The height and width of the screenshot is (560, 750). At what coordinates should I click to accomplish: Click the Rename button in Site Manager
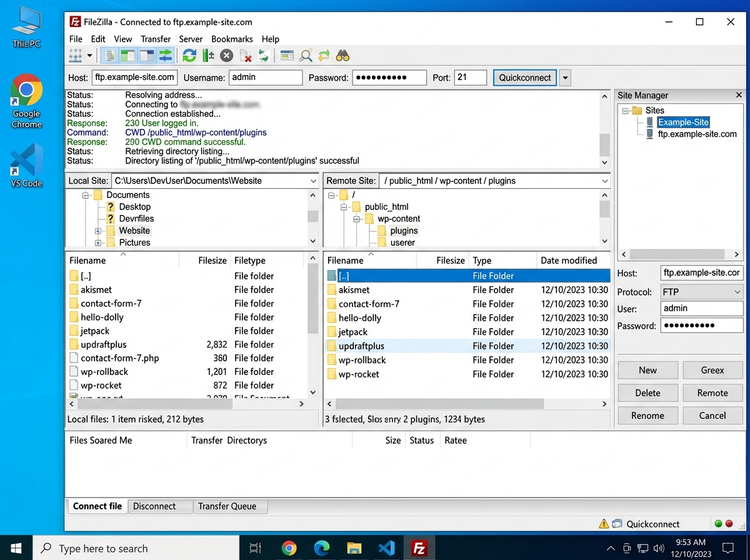[647, 416]
